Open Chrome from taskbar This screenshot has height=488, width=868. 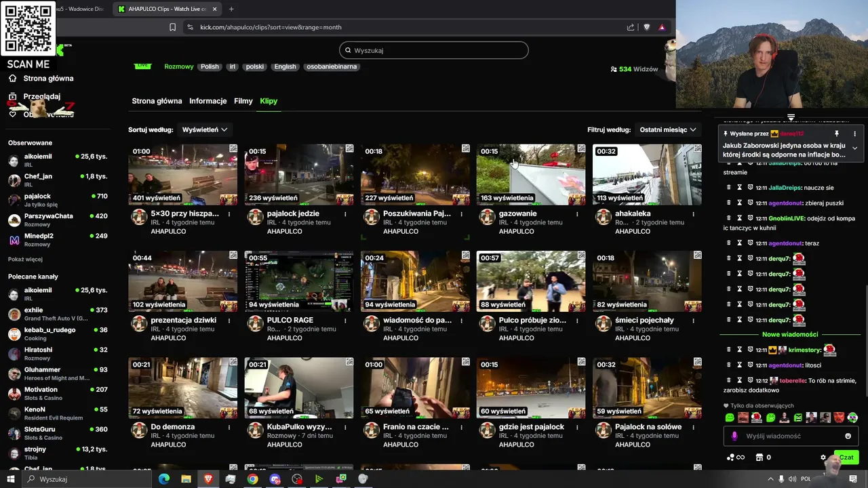(252, 479)
